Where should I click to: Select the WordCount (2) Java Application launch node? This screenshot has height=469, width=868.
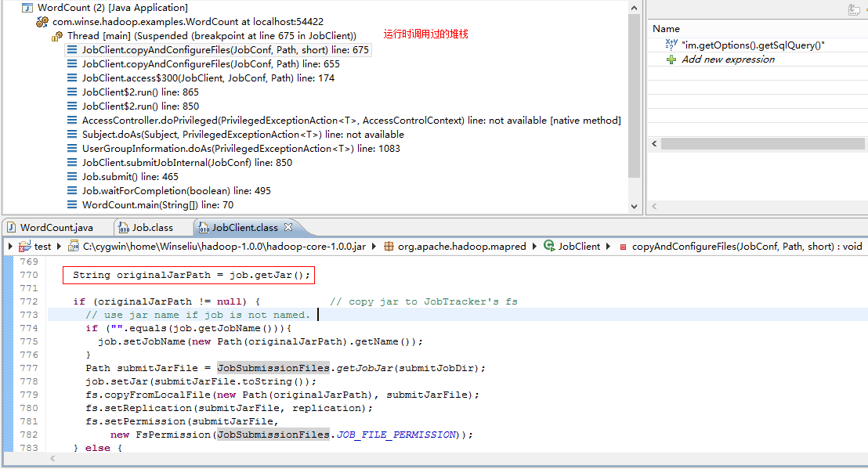pyautogui.click(x=112, y=8)
